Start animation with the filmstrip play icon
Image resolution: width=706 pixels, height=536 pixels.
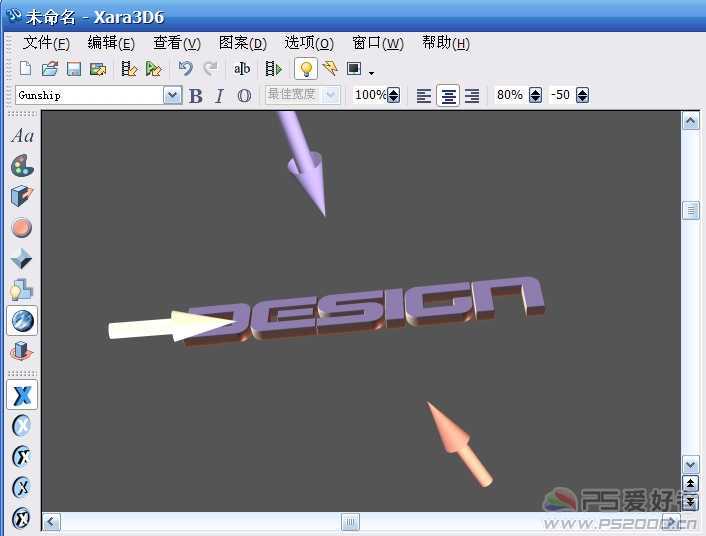pyautogui.click(x=273, y=69)
